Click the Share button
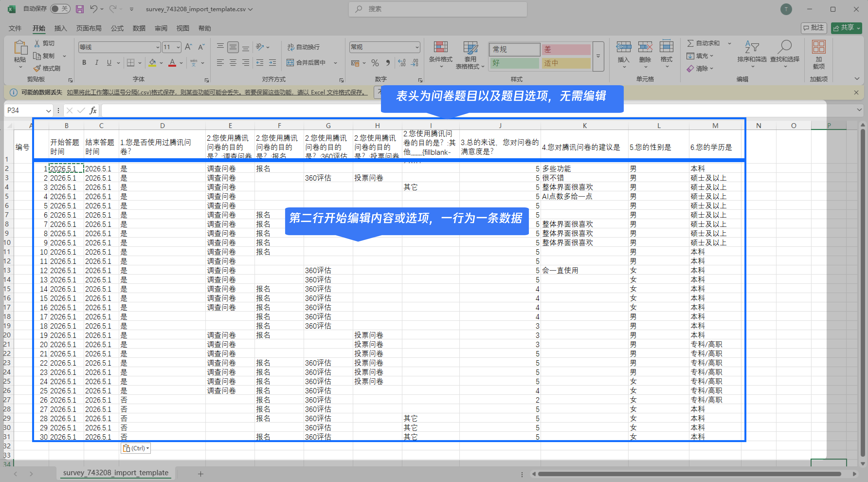Viewport: 868px width, 482px height. pos(846,28)
